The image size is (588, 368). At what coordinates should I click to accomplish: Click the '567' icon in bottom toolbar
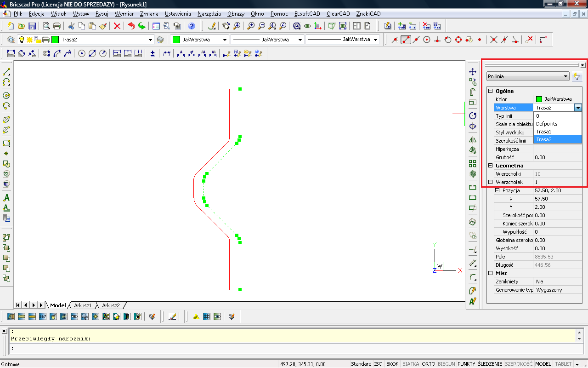[43, 316]
